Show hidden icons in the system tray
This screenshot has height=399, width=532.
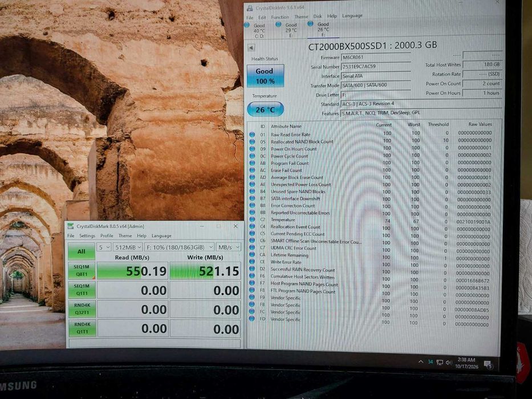(x=421, y=362)
